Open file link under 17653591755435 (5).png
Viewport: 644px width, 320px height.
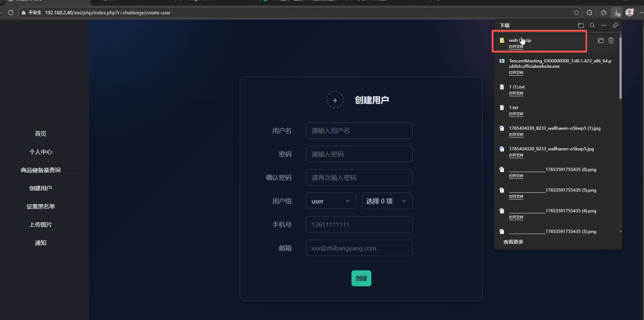(516, 197)
